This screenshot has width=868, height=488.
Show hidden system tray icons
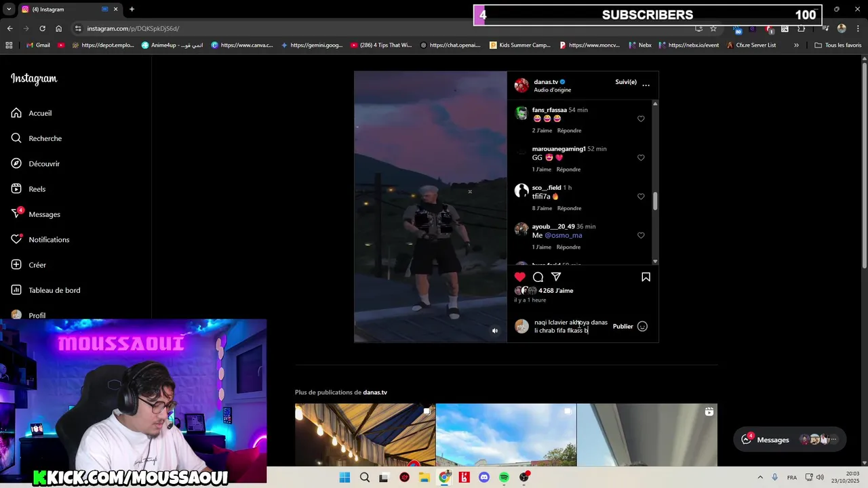coord(759,477)
